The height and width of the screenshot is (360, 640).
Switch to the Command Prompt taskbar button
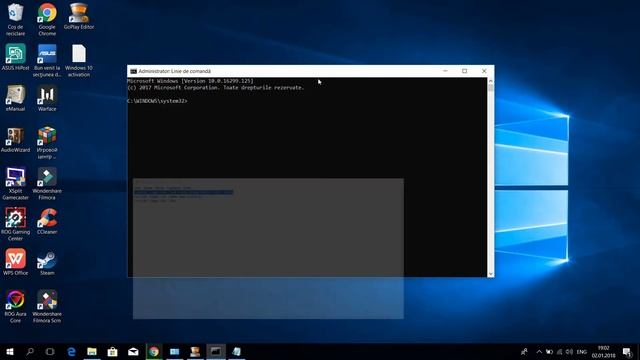[216, 351]
